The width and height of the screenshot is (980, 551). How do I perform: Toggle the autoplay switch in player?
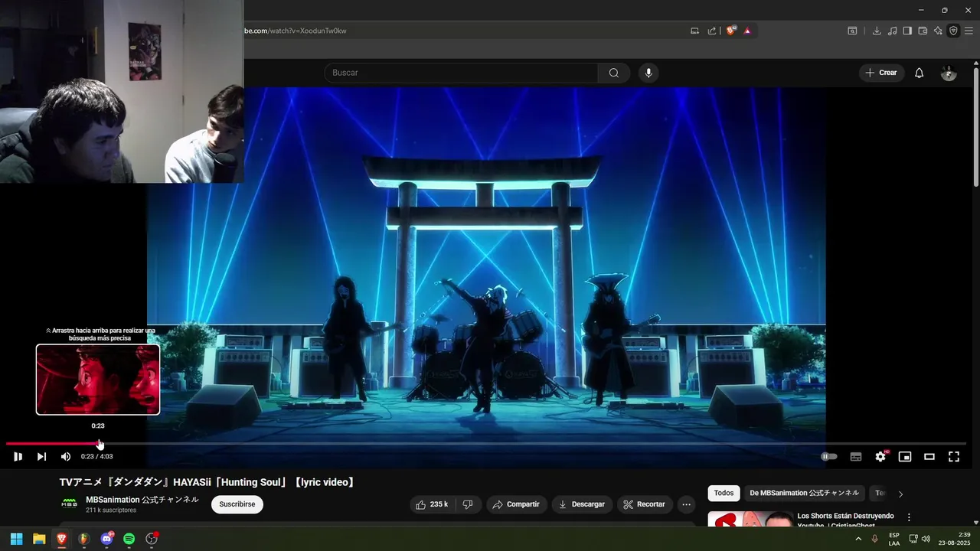click(x=829, y=457)
